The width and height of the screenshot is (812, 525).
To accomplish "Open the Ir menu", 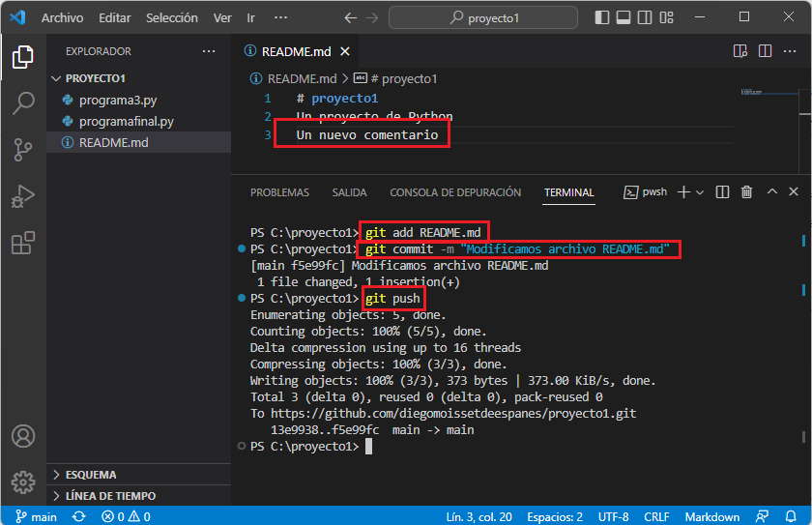I will point(250,17).
